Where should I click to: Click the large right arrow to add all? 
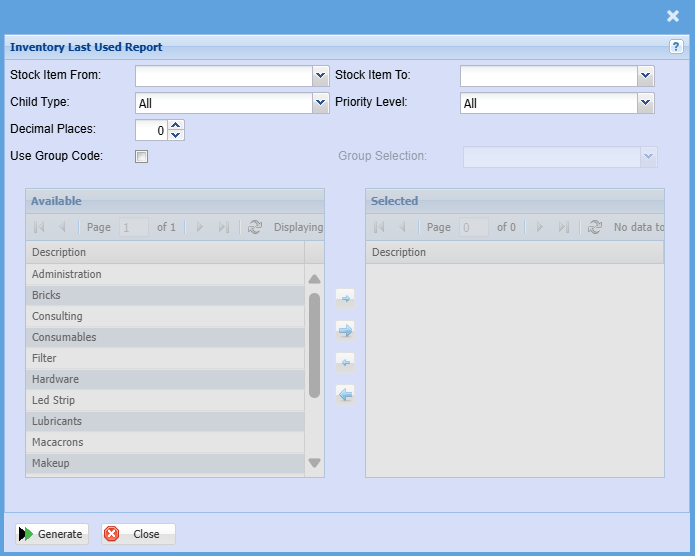tap(345, 330)
